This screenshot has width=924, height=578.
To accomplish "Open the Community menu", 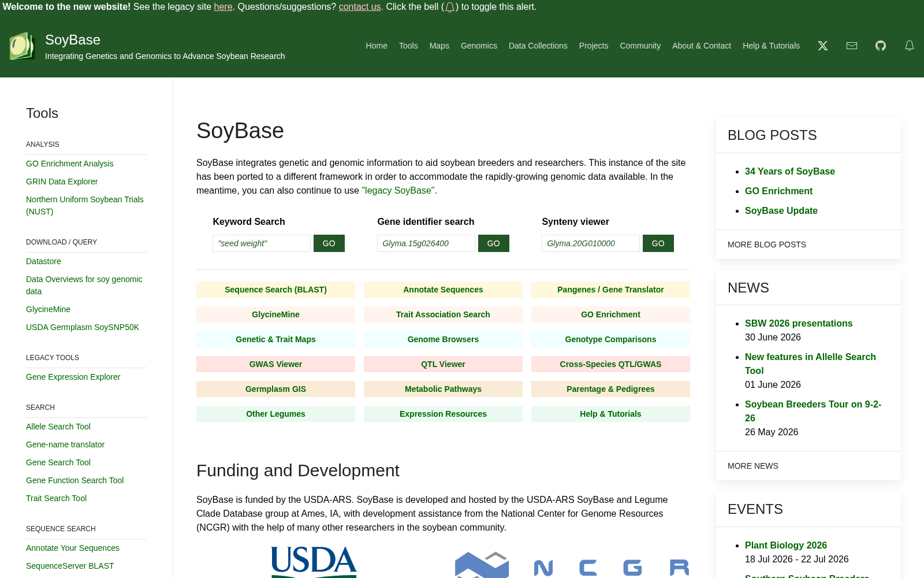I will coord(640,46).
